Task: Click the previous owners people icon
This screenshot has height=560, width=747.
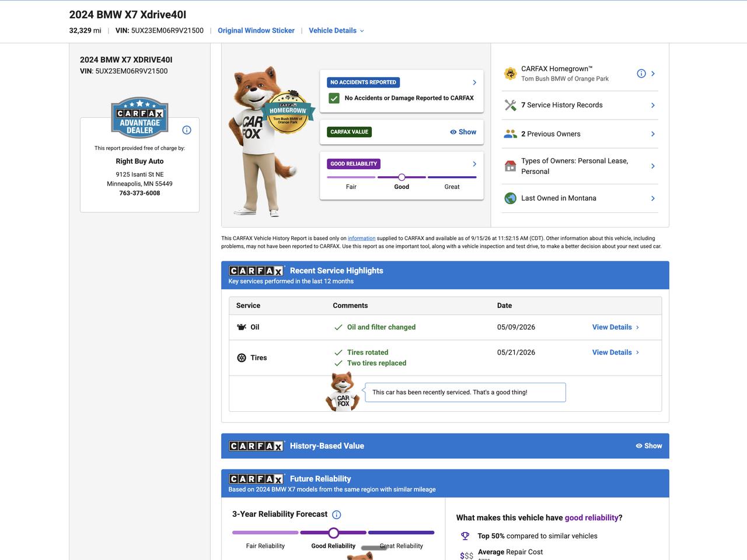Action: click(511, 134)
